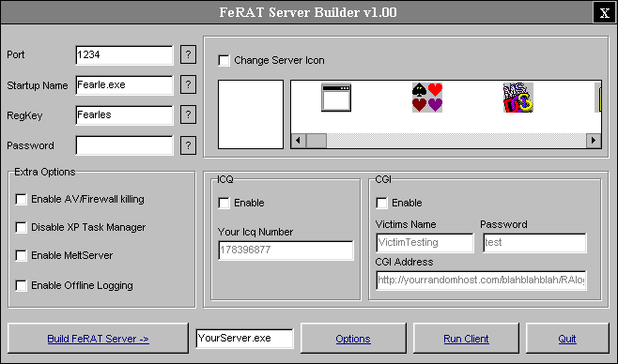Click the Your Icq Number field

click(286, 250)
